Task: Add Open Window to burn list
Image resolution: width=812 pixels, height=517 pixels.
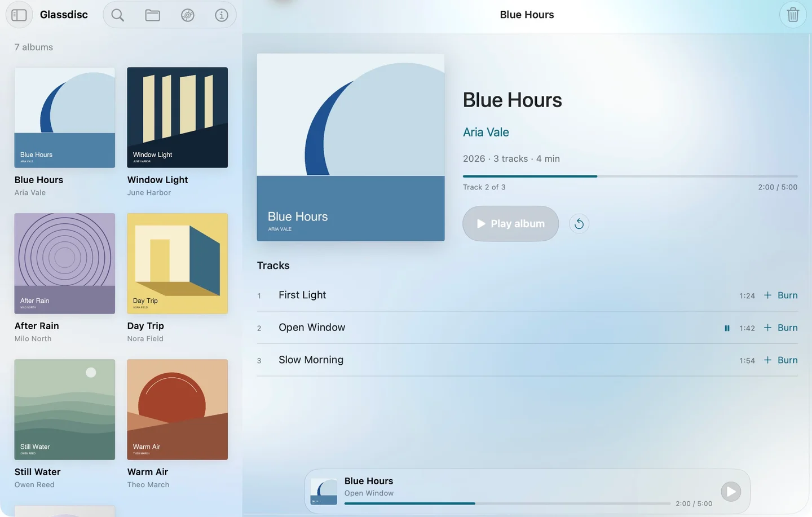Action: (x=781, y=328)
